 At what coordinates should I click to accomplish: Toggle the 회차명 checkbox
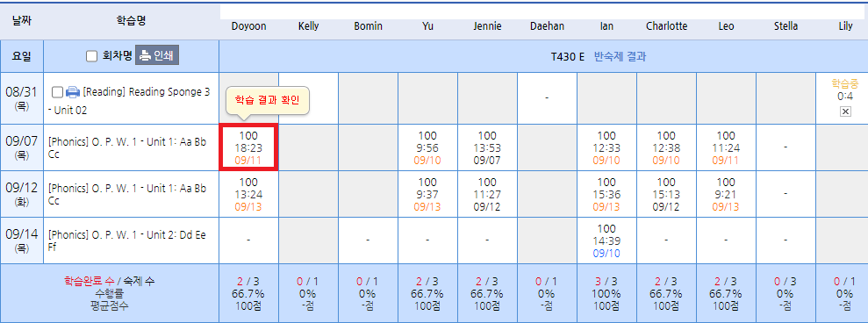pos(92,56)
